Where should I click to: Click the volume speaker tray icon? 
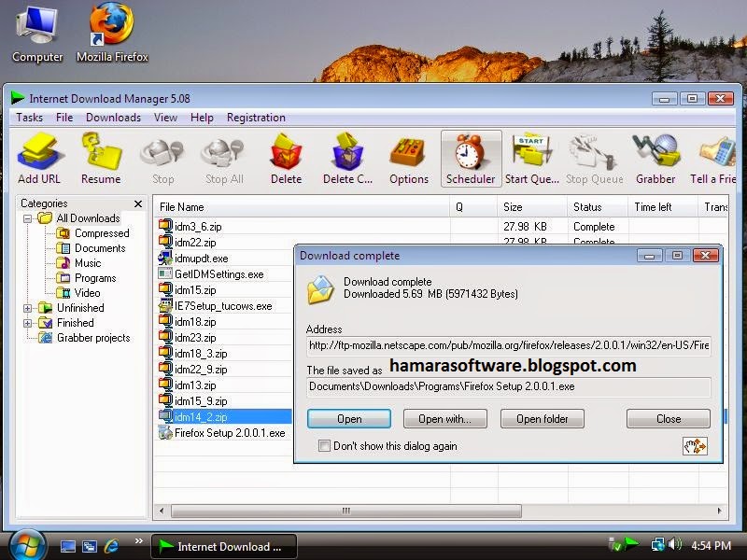[x=674, y=544]
